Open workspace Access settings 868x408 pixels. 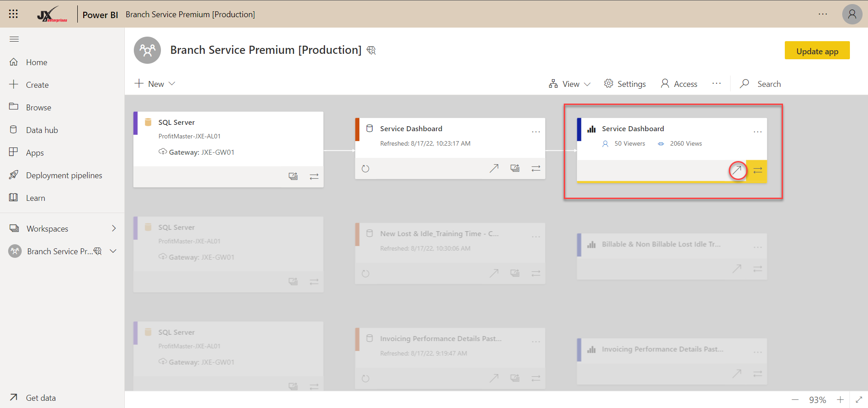coord(679,84)
